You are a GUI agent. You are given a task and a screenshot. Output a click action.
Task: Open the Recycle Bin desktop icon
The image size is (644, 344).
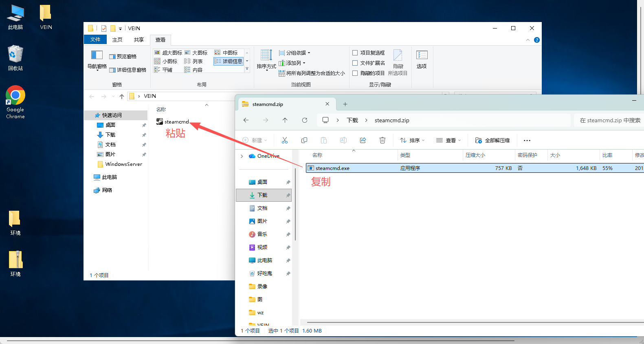[x=15, y=58]
